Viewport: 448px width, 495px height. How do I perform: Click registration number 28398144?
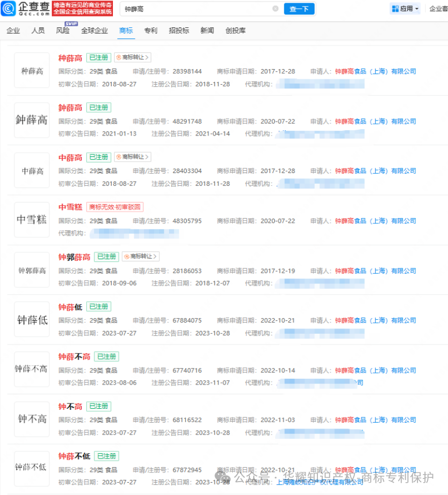(187, 71)
